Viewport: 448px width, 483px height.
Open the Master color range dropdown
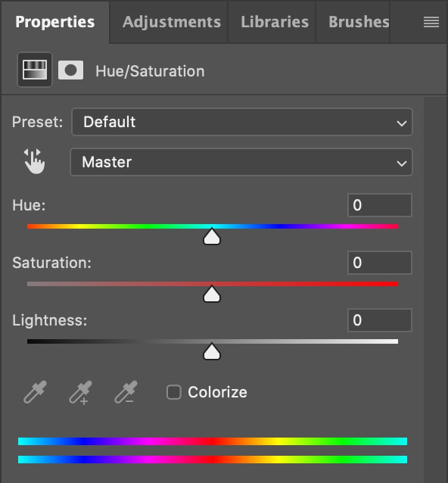tap(241, 162)
